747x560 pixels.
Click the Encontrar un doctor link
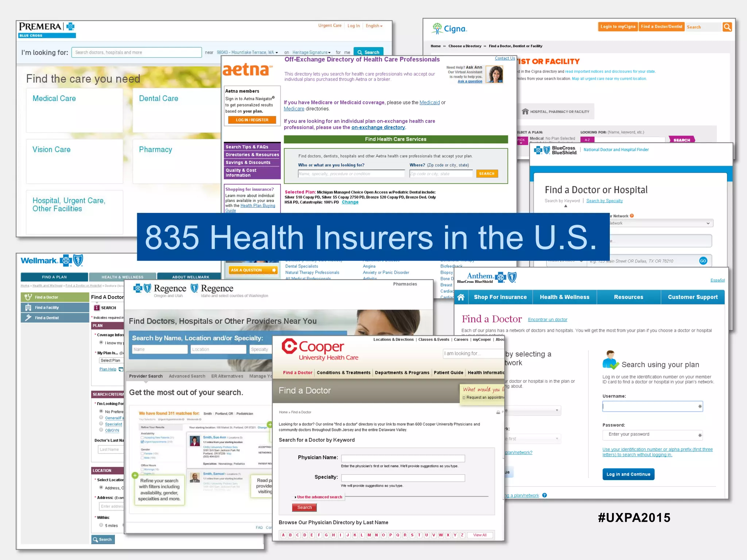pos(547,320)
